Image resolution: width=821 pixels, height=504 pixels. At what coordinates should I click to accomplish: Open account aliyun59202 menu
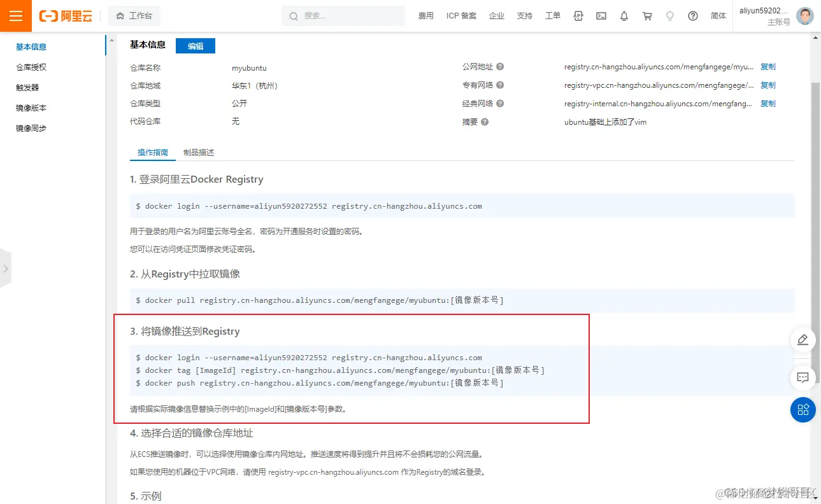coord(764,11)
